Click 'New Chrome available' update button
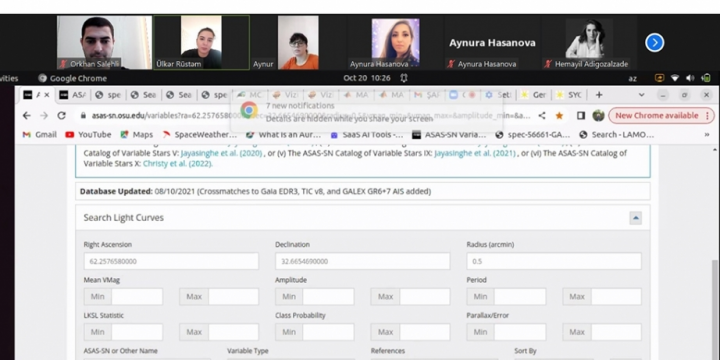 pos(657,116)
